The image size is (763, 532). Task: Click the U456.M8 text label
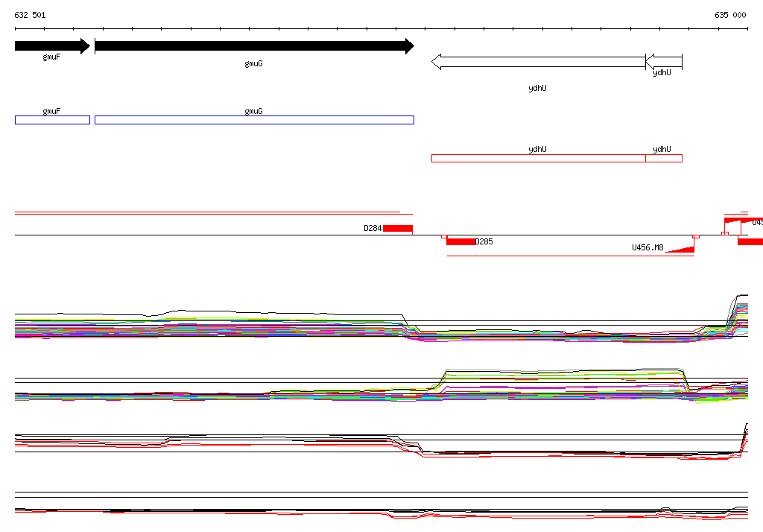[648, 248]
